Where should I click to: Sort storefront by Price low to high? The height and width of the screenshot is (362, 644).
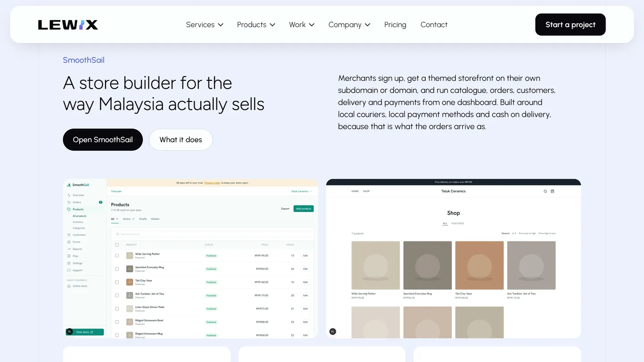point(527,233)
